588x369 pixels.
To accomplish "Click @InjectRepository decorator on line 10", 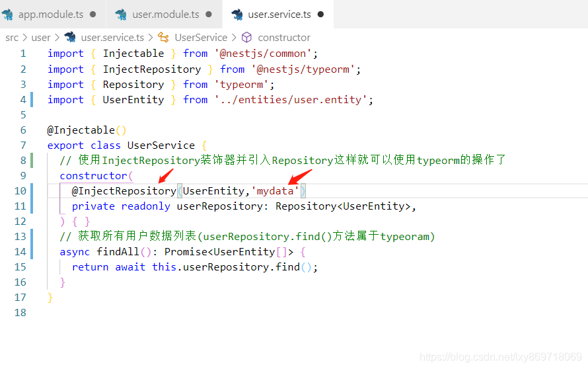I will click(x=124, y=191).
